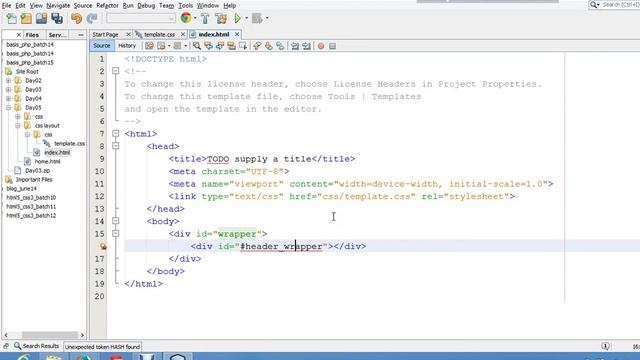This screenshot has width=640, height=360.
Task: Collapse the html tag fold at line 7
Action: [x=116, y=133]
